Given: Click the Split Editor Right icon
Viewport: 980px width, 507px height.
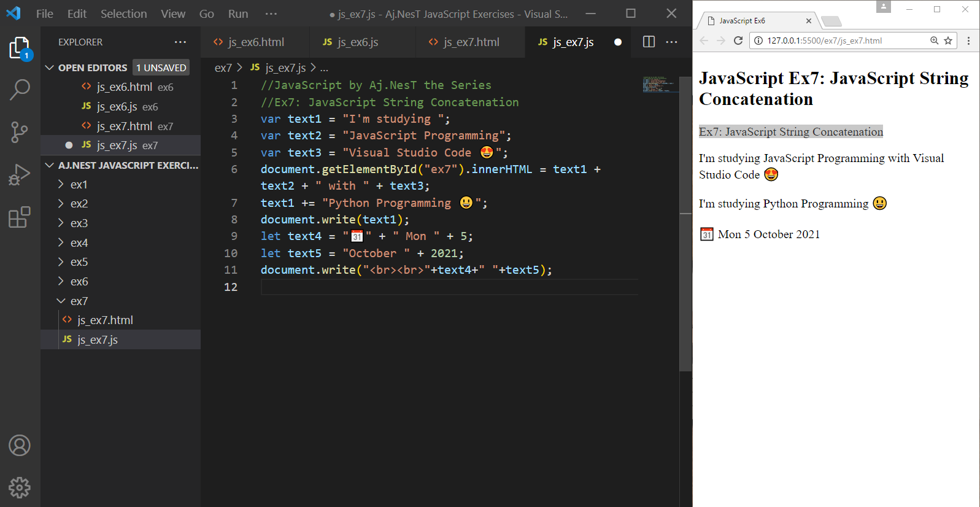Looking at the screenshot, I should (649, 42).
